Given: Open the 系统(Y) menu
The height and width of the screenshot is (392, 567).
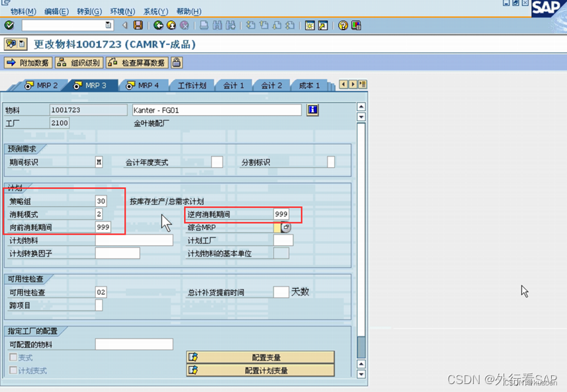Looking at the screenshot, I should click(156, 11).
